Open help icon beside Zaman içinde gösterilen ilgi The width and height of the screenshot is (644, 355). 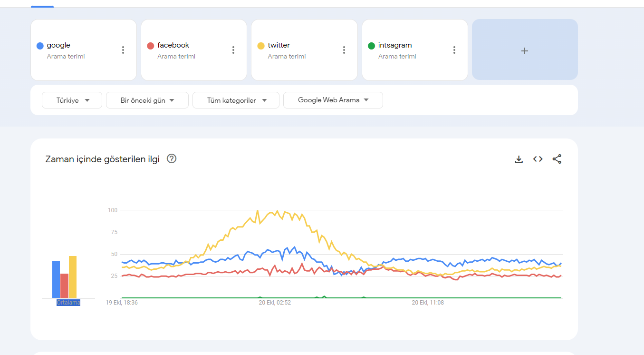pyautogui.click(x=172, y=159)
